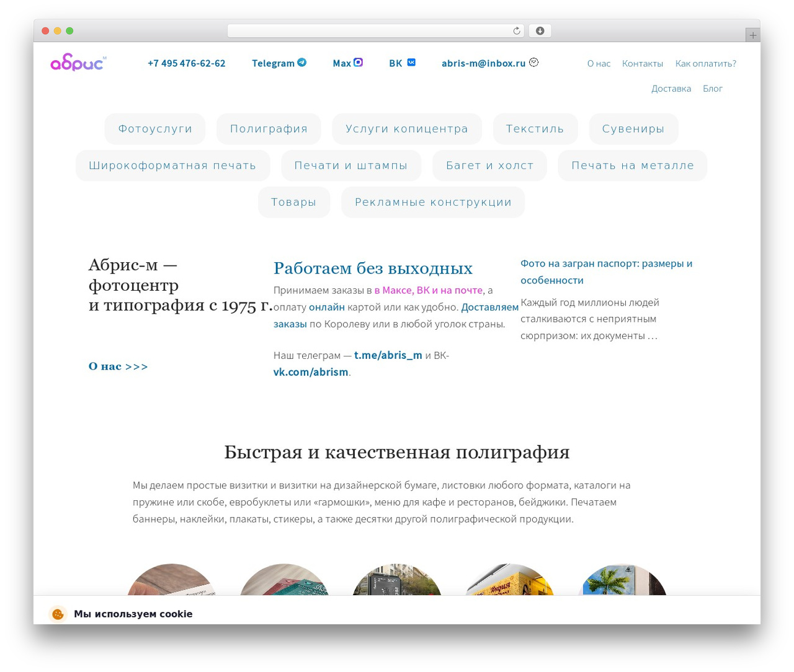Go to the О нас page

click(599, 63)
